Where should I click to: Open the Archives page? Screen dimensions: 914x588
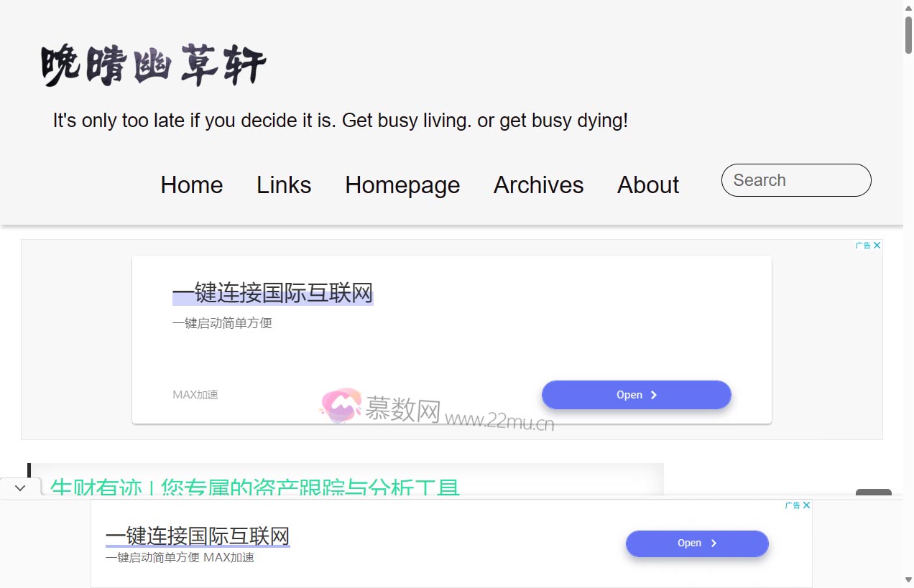click(538, 185)
